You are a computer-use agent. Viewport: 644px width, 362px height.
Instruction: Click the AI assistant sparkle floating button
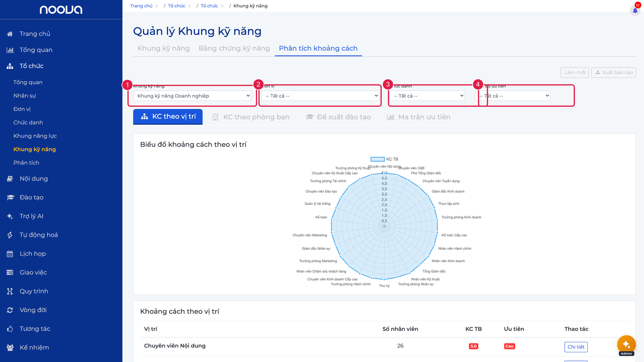(626, 344)
